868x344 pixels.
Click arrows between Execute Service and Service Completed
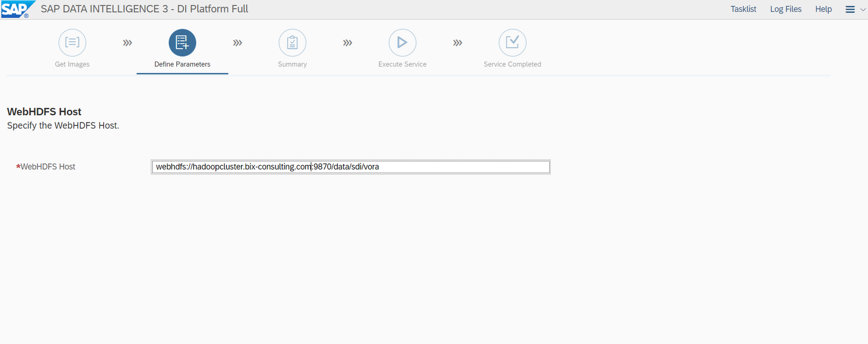point(458,43)
